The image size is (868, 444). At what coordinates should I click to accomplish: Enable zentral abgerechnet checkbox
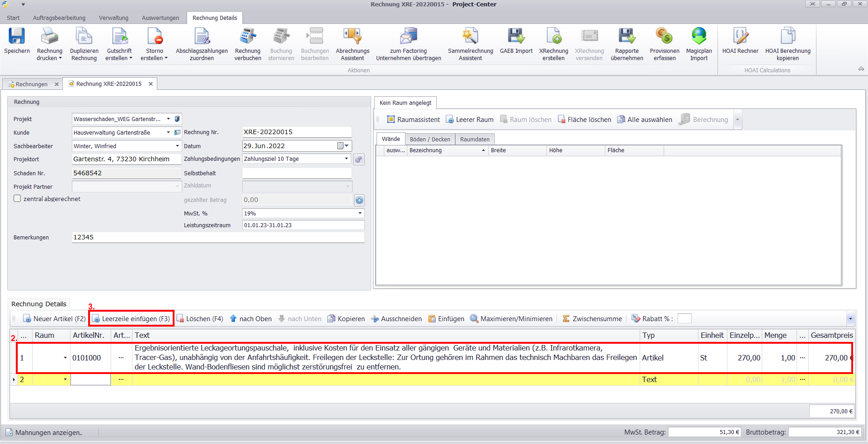point(18,199)
